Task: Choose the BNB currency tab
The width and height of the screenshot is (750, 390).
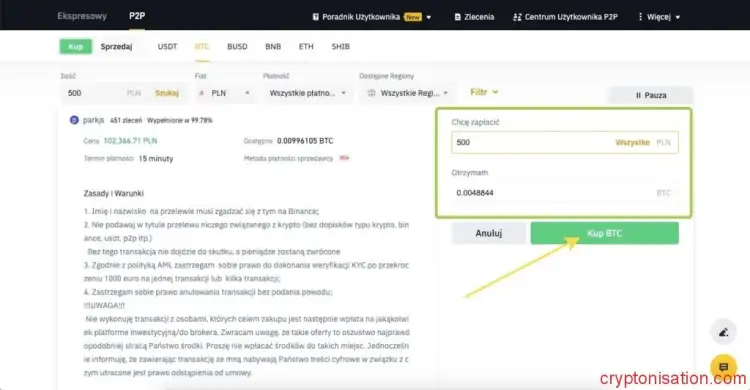Action: coord(273,46)
